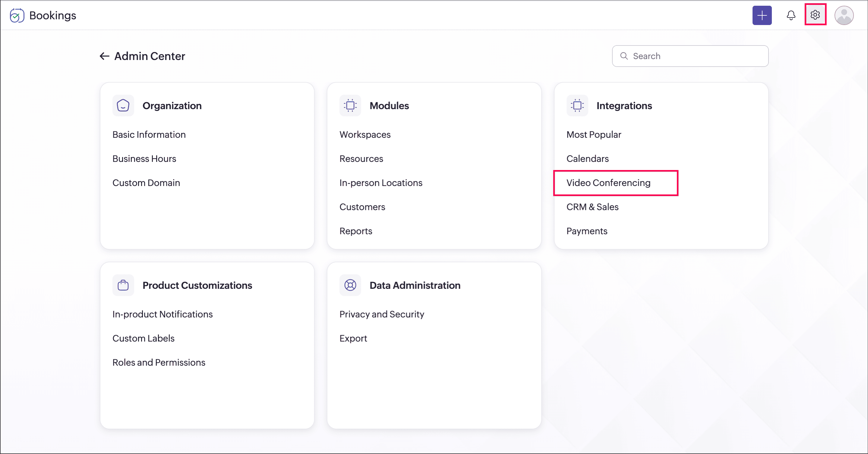This screenshot has height=454, width=868.
Task: Click the Integrations section icon
Action: (577, 106)
